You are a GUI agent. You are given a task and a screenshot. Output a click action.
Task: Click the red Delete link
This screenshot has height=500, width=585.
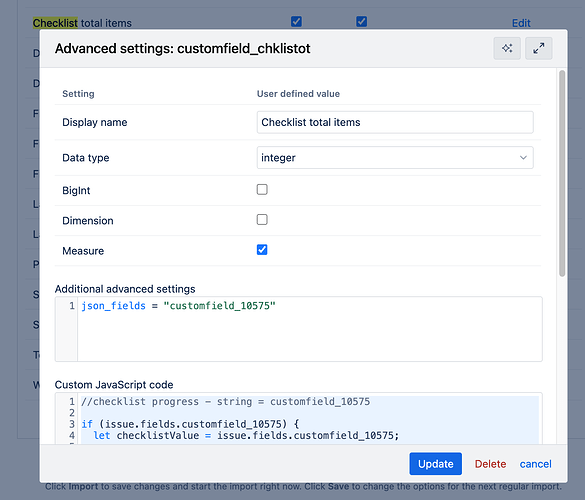490,464
